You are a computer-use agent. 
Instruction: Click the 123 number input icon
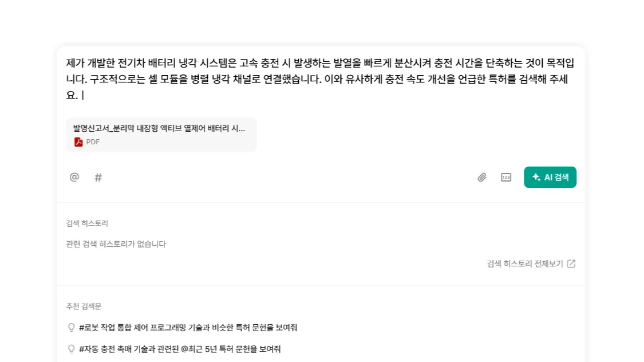(x=506, y=178)
